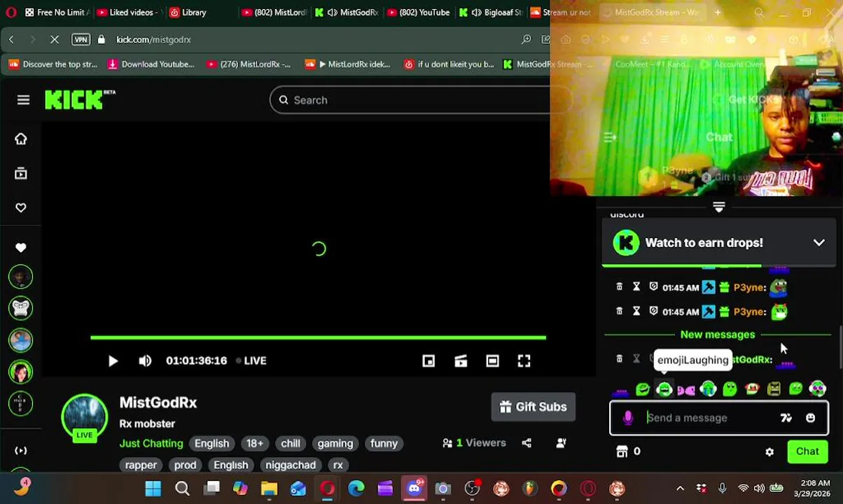Delete the MistGodRx chat message

[x=619, y=359]
